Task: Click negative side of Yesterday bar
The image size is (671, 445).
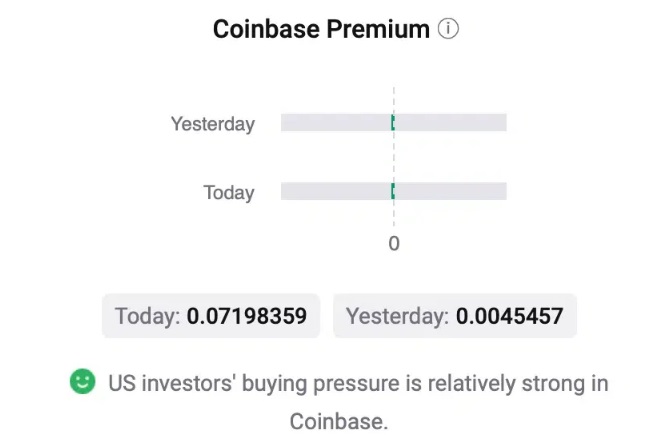Action: tap(336, 122)
